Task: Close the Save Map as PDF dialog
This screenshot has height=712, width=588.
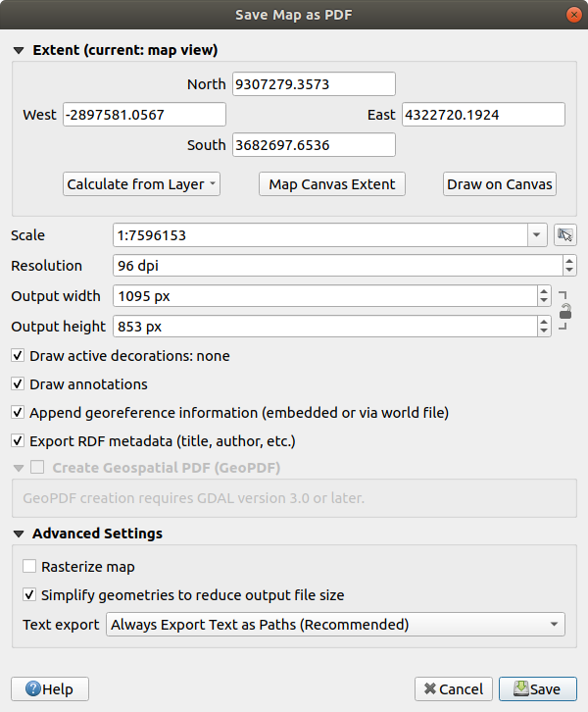Action: (570, 15)
